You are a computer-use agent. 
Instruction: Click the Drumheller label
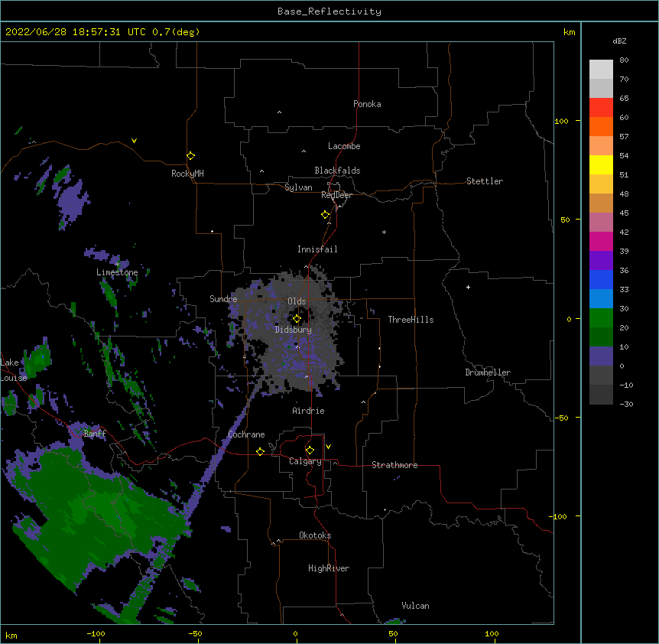click(x=488, y=372)
